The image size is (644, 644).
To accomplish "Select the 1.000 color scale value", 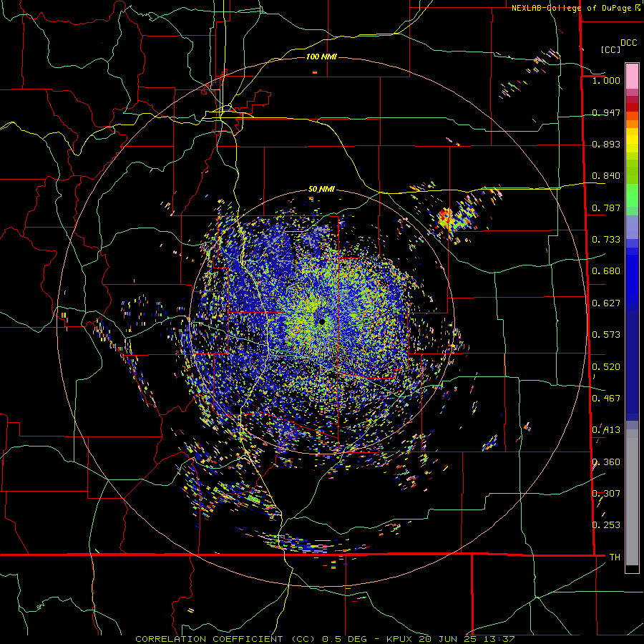I will tap(606, 80).
